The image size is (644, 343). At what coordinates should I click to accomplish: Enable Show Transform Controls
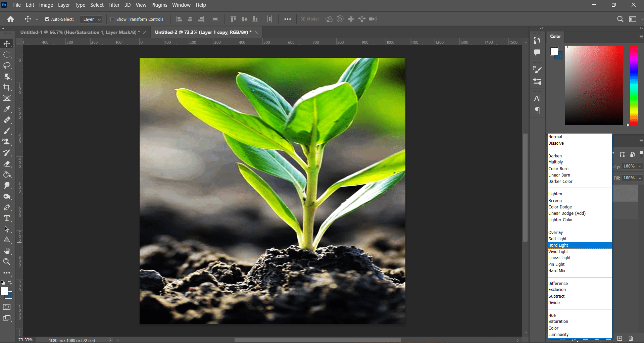pyautogui.click(x=112, y=19)
